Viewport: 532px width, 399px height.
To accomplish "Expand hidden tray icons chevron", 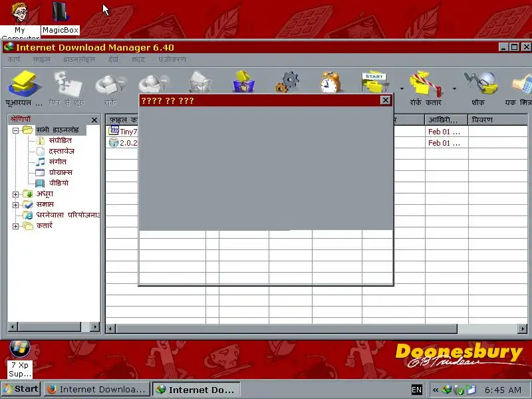I will [x=436, y=390].
